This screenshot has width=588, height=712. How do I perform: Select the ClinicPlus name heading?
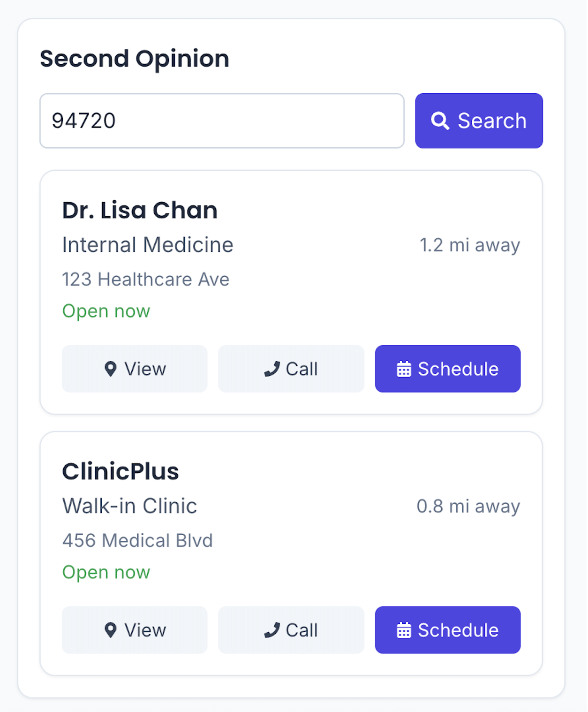click(121, 472)
